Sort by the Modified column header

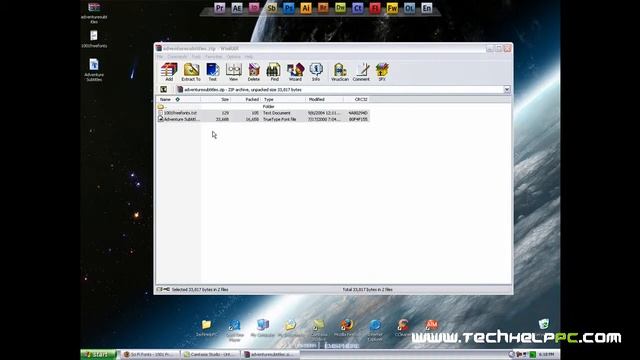coord(324,99)
